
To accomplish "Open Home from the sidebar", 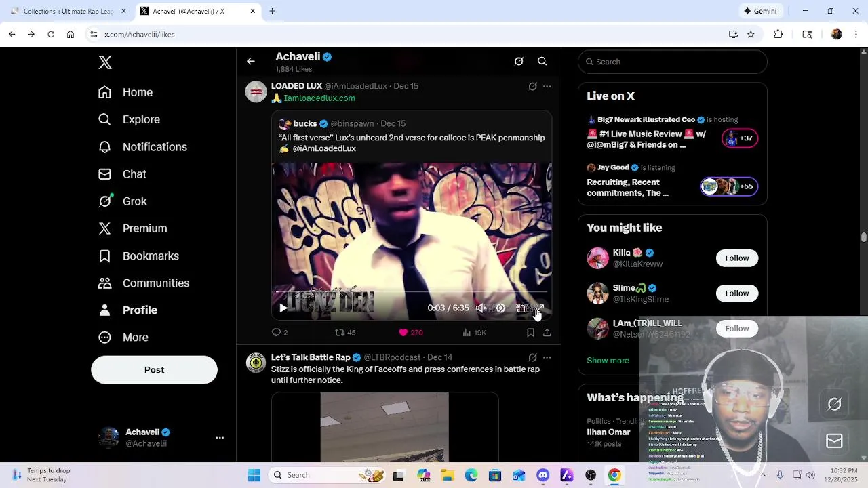I will [125, 92].
